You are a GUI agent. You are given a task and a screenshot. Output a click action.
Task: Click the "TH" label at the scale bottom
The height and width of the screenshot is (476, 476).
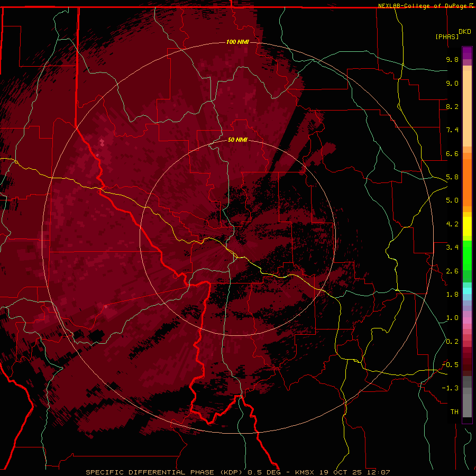pyautogui.click(x=454, y=412)
